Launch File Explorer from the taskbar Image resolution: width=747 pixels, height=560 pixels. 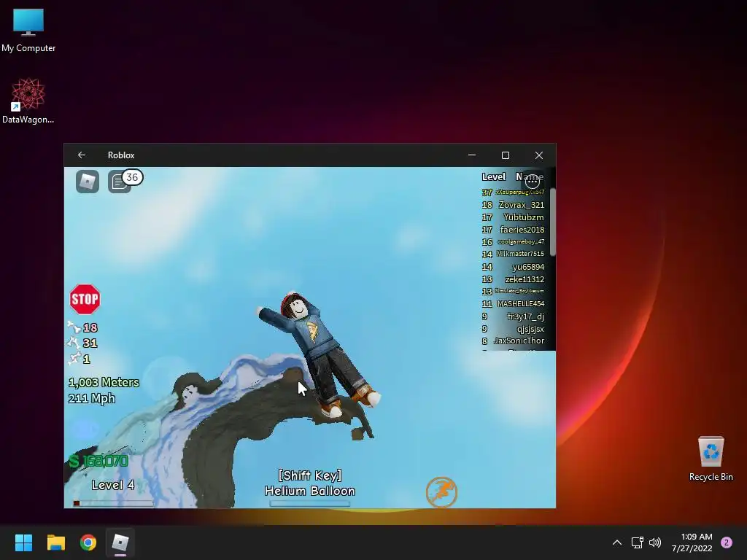[55, 542]
